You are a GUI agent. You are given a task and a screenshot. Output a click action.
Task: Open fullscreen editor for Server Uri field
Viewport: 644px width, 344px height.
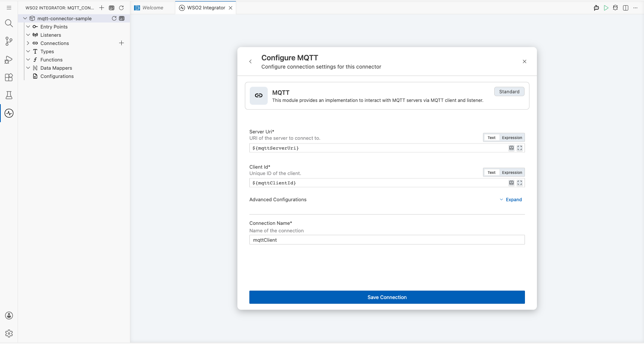point(520,148)
